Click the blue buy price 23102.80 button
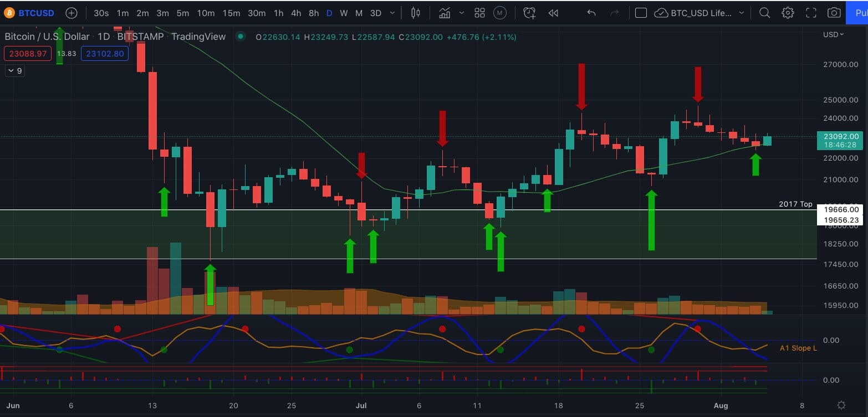The height and width of the screenshot is (417, 868). (x=105, y=54)
